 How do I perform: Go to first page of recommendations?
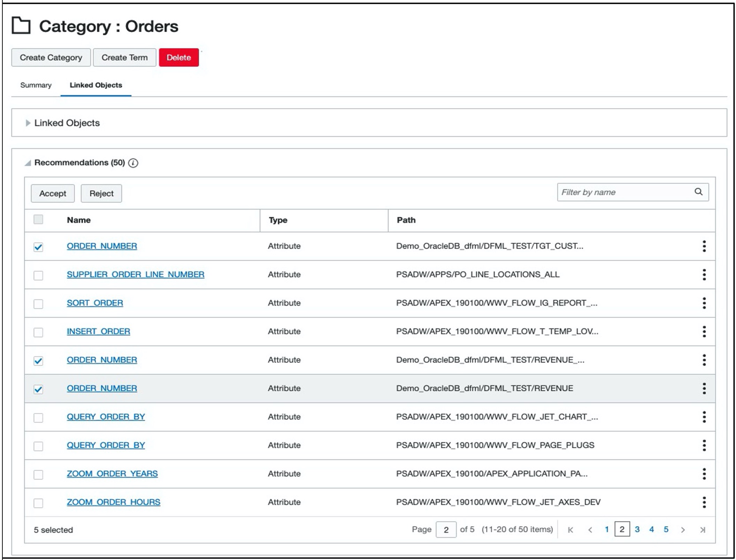pos(570,530)
